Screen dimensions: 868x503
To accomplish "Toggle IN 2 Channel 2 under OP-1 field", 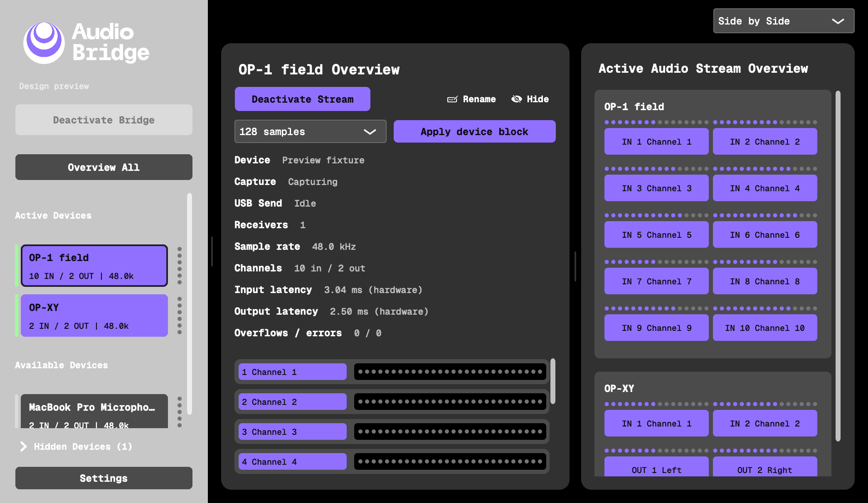I will pos(765,142).
